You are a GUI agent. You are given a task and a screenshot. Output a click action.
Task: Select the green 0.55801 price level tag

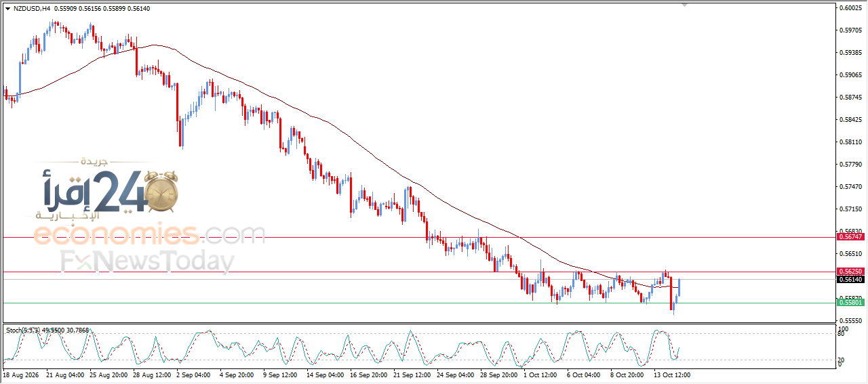(850, 303)
